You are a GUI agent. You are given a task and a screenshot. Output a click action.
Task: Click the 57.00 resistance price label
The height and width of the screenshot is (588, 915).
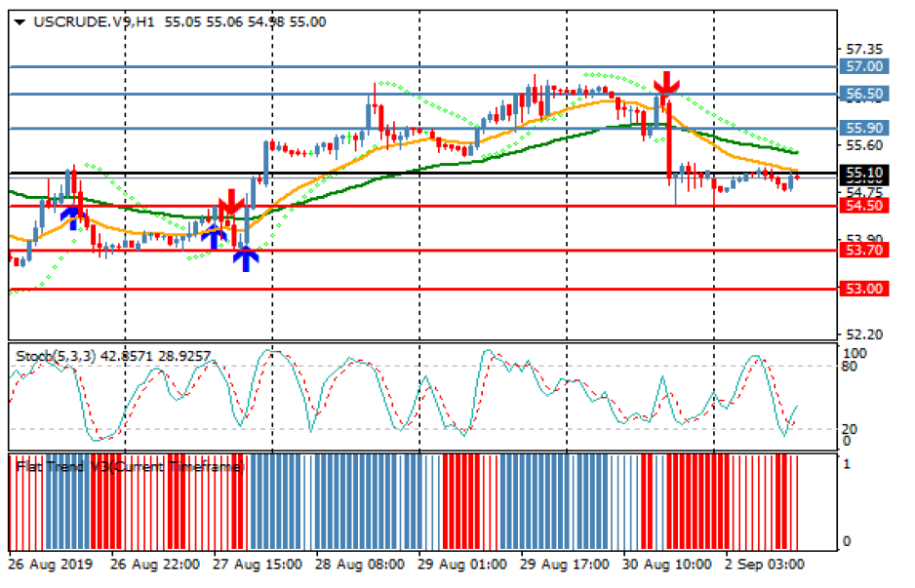pos(864,66)
